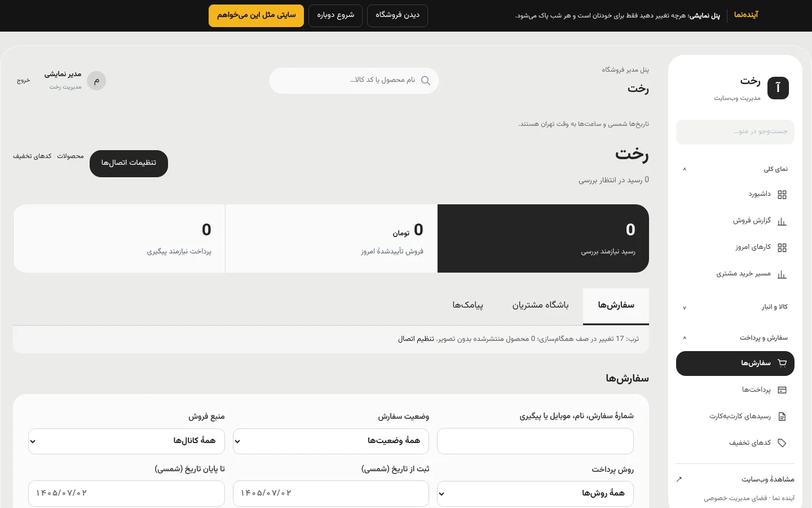
Task: Open پرداخت‌ها in the sidebar
Action: [x=735, y=390]
